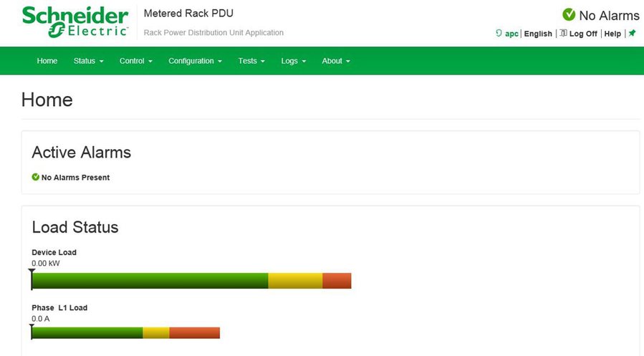Click the user icon beside apc
Screen dimensions: 644x356
pyautogui.click(x=499, y=34)
